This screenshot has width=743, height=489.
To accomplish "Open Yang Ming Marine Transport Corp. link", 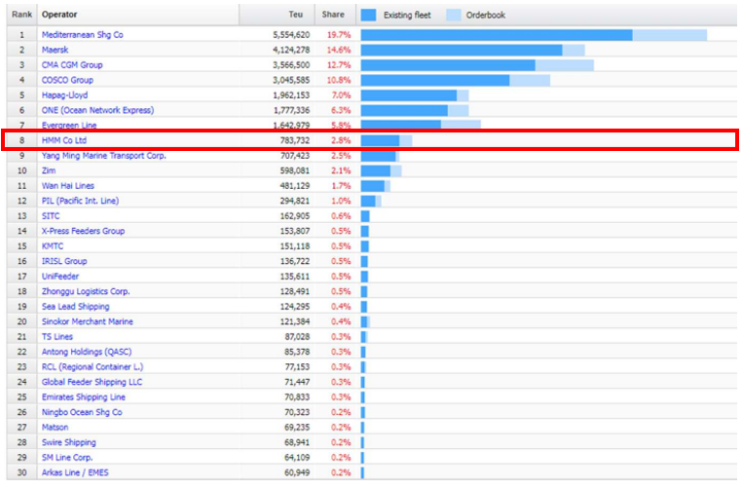I will pos(104,155).
